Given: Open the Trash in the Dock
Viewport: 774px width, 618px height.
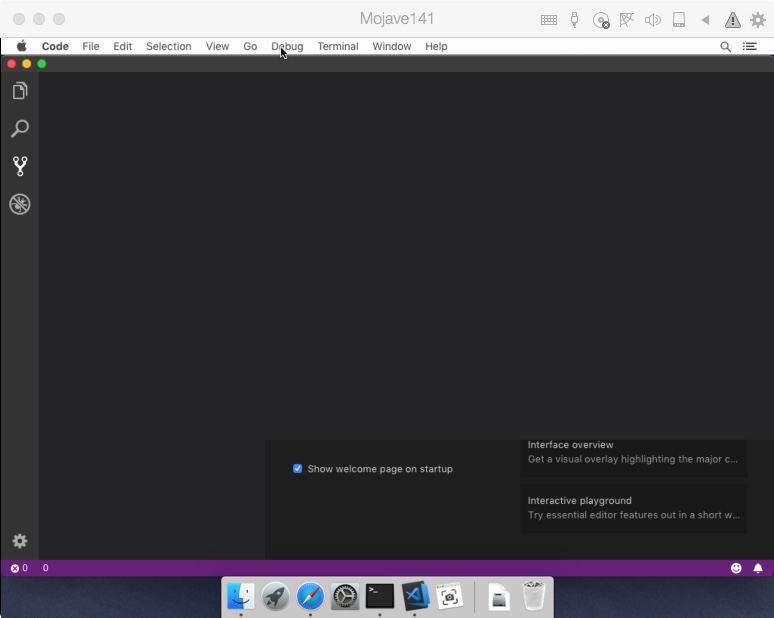Looking at the screenshot, I should pyautogui.click(x=534, y=595).
